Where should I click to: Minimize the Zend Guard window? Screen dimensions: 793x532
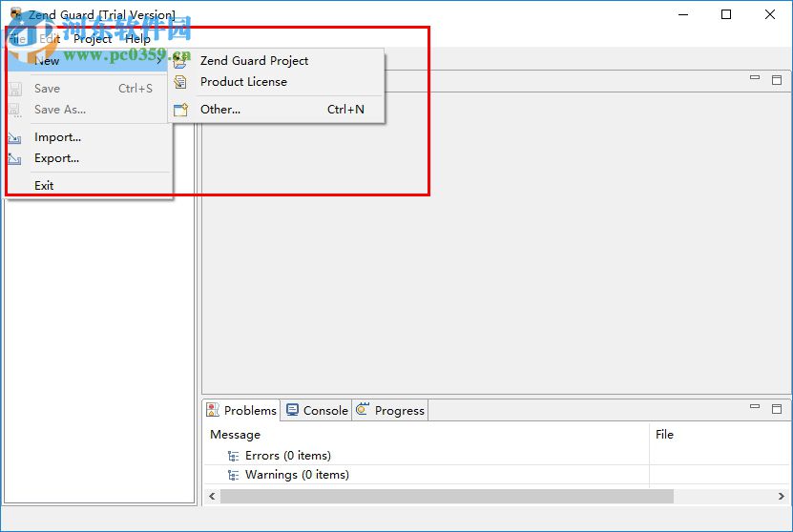coord(683,14)
